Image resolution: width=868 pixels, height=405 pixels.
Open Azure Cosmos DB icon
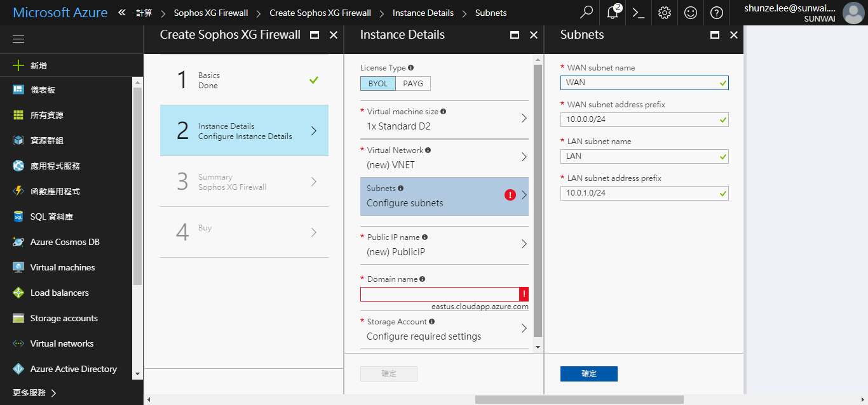(x=18, y=242)
